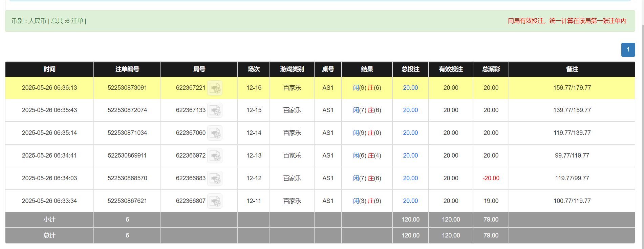This screenshot has height=249, width=644.
Task: Open video replay icon for round 622366883
Action: tap(215, 179)
